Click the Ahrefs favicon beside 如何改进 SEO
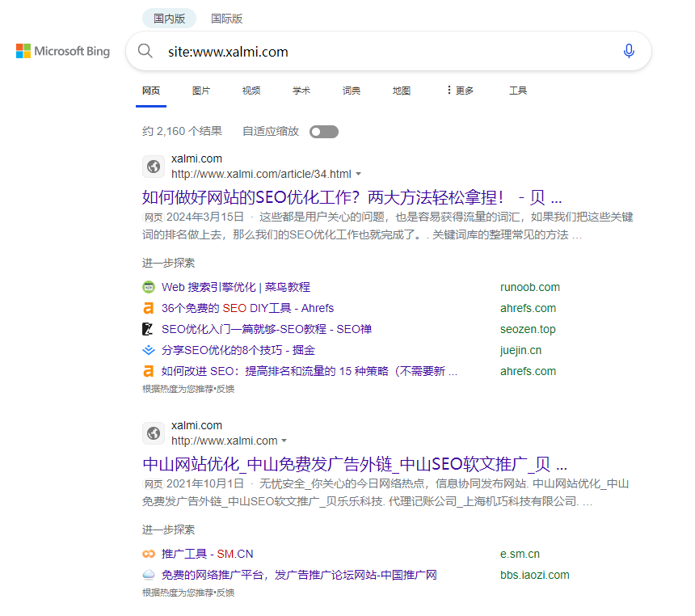Screen dimensions: 695x616 (149, 371)
